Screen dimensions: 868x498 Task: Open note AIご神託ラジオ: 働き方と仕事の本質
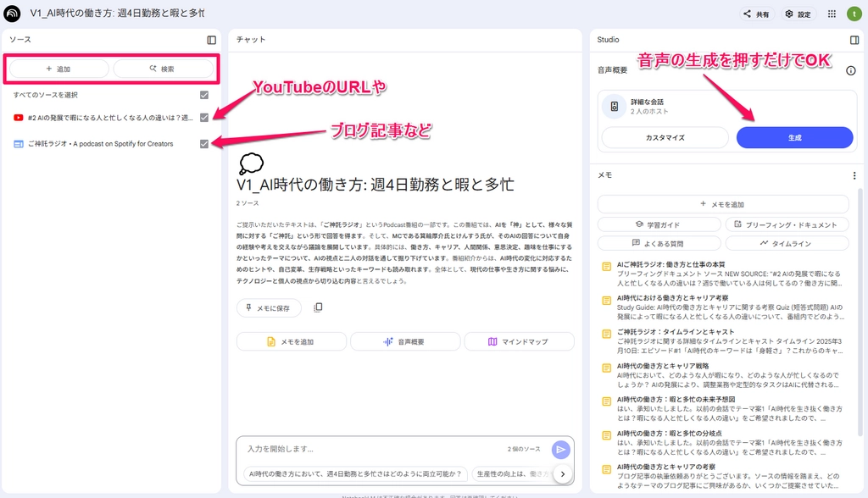[x=722, y=274]
